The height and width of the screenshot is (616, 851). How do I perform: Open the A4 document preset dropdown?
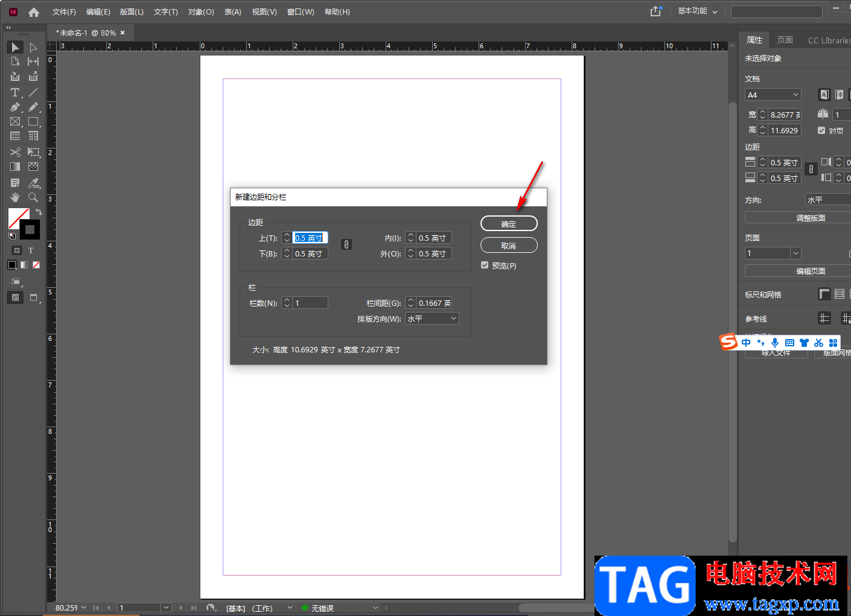coord(773,95)
